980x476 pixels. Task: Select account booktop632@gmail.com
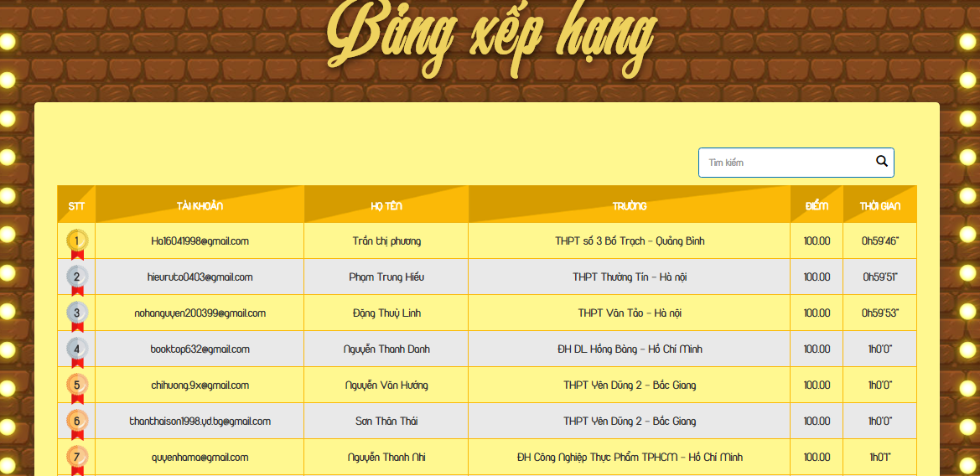pos(200,349)
